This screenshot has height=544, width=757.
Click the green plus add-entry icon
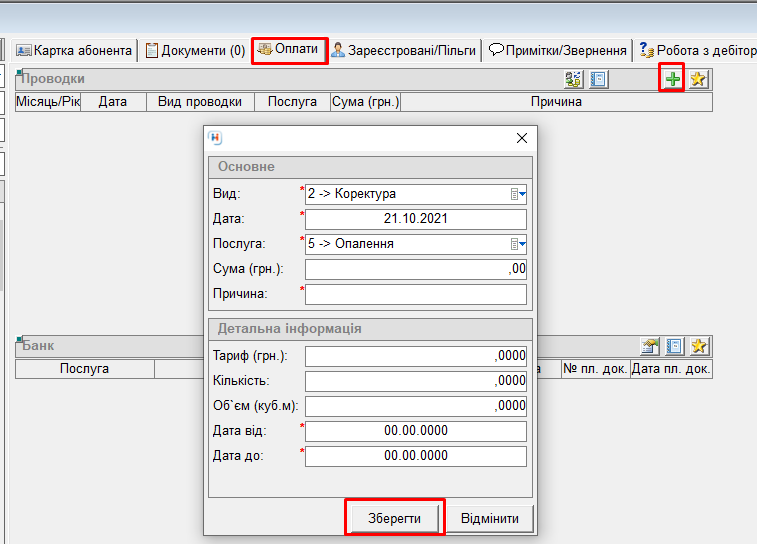click(673, 79)
